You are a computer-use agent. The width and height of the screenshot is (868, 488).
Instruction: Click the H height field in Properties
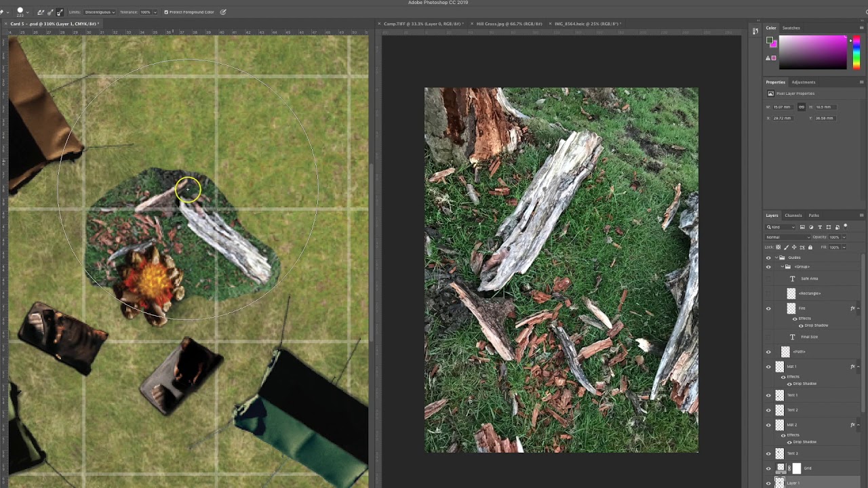(x=826, y=107)
